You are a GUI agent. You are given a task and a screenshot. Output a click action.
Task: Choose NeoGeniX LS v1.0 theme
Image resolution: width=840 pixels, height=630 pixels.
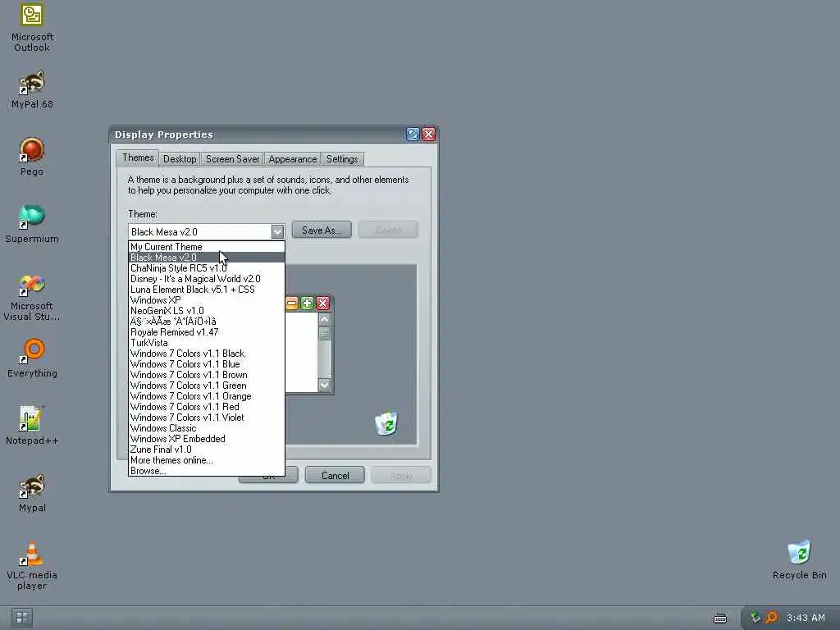click(207, 311)
